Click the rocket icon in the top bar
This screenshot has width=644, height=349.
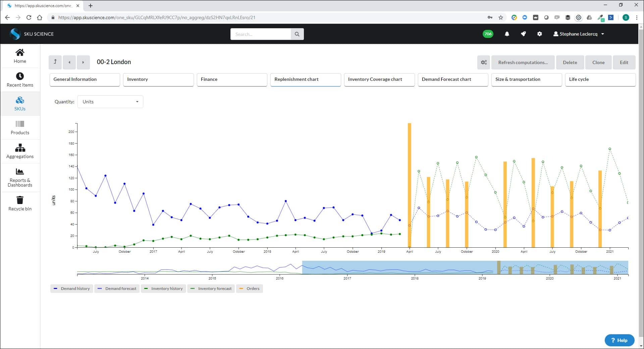[x=523, y=34]
